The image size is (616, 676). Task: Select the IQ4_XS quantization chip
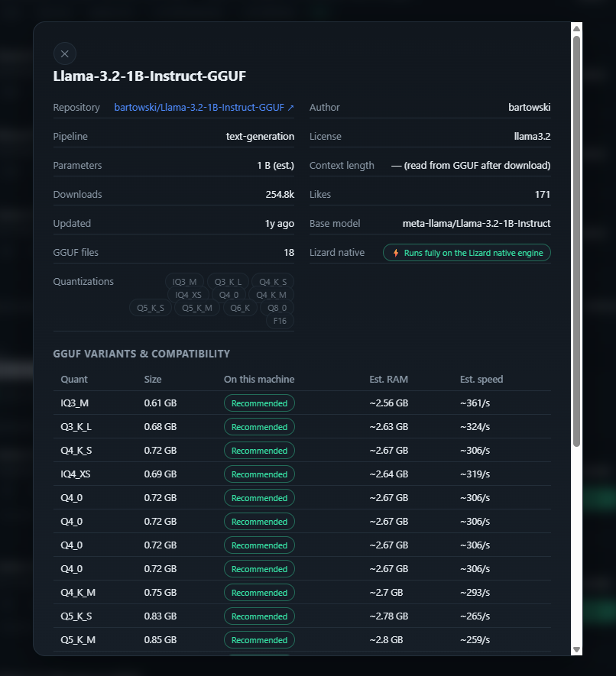[188, 295]
